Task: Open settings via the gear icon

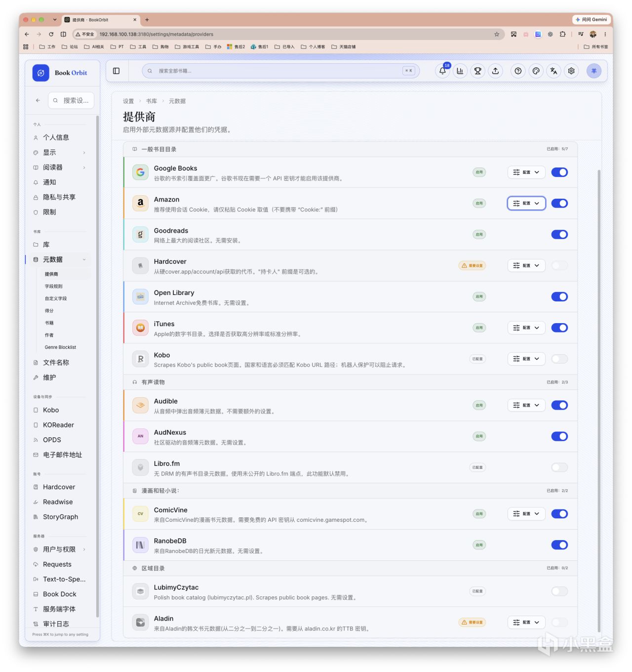Action: click(x=571, y=71)
